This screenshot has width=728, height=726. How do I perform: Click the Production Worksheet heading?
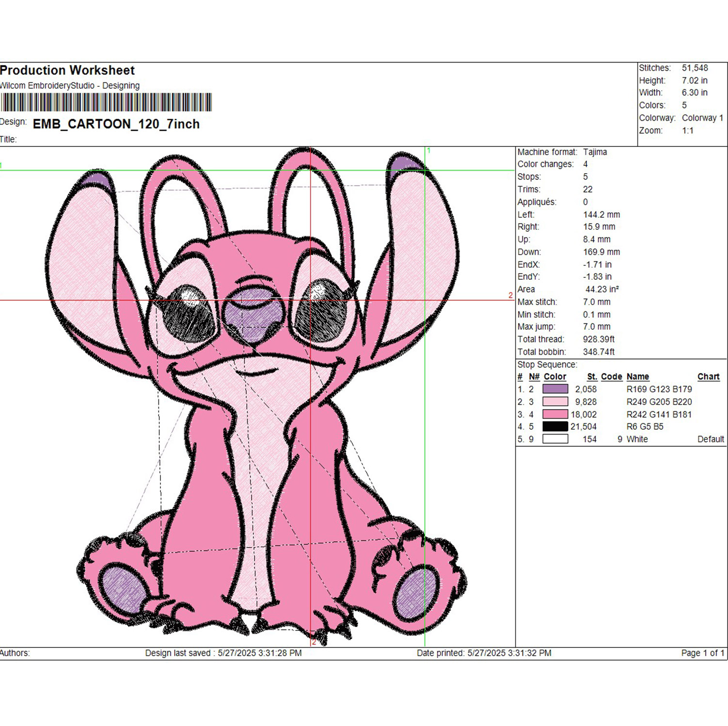(67, 70)
